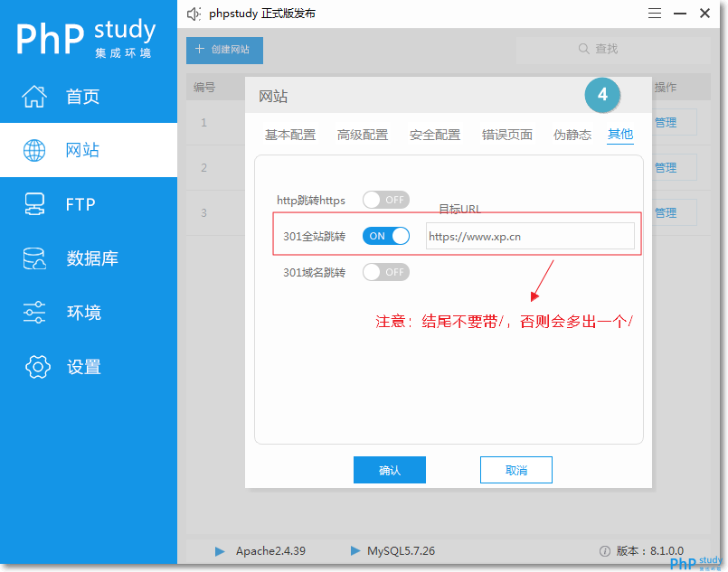Click 管理 button for row 2
This screenshot has height=572, width=728.
[674, 167]
